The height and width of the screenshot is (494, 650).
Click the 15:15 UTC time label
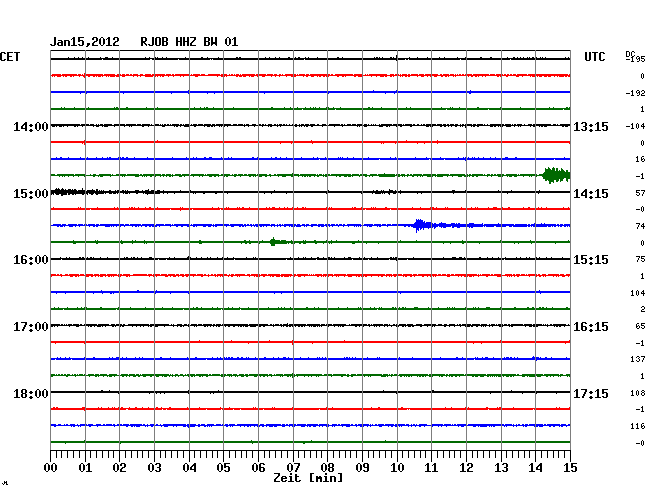click(x=591, y=260)
